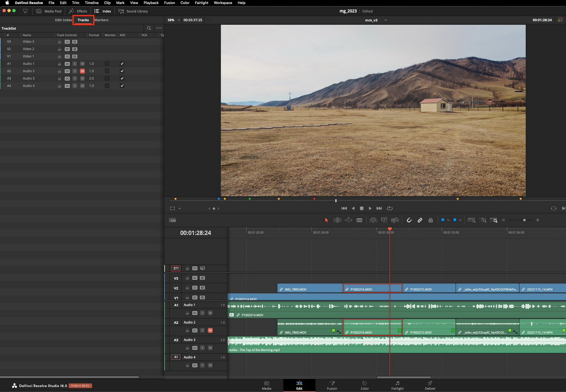This screenshot has width=566, height=392.
Task: Open the Sound Library panel
Action: (x=133, y=11)
